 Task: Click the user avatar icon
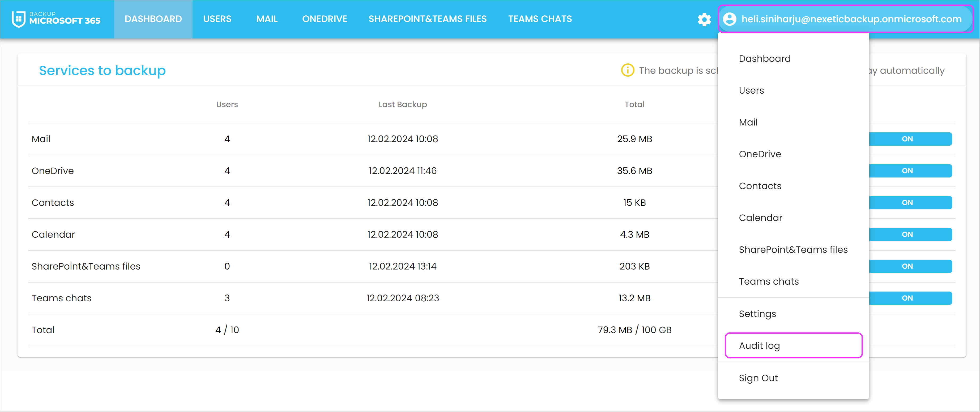729,19
